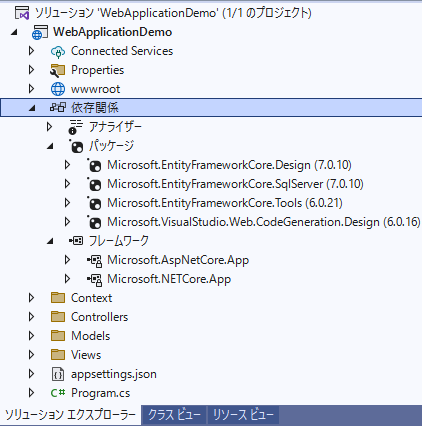Expand Microsoft.EntityFrameworkCore.SqlServer package node
The image size is (422, 426).
(x=67, y=184)
